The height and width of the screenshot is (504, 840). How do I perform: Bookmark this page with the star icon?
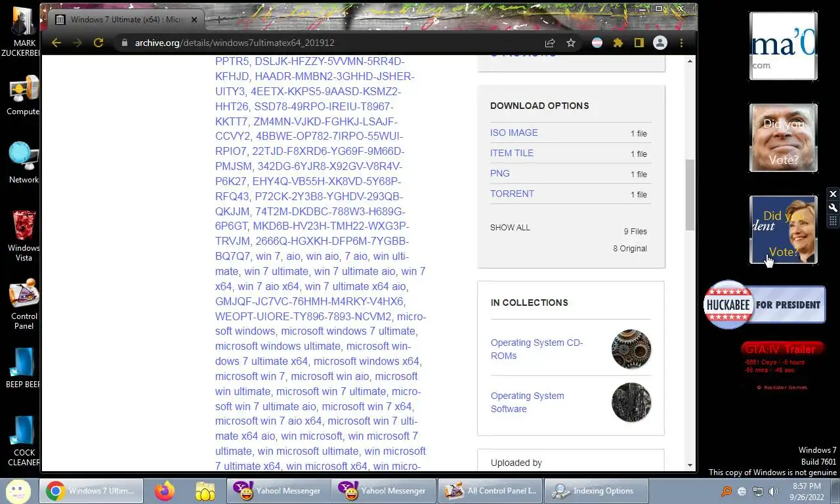pos(571,43)
